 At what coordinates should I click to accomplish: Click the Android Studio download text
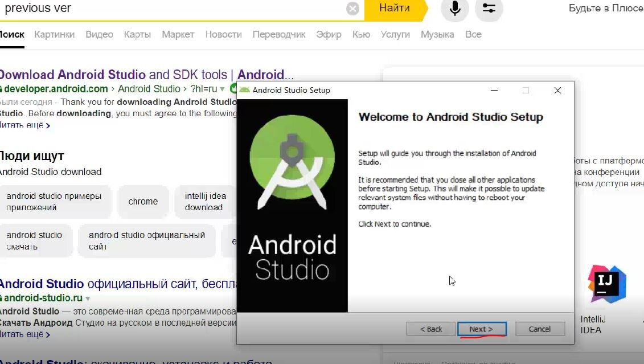pos(51,171)
